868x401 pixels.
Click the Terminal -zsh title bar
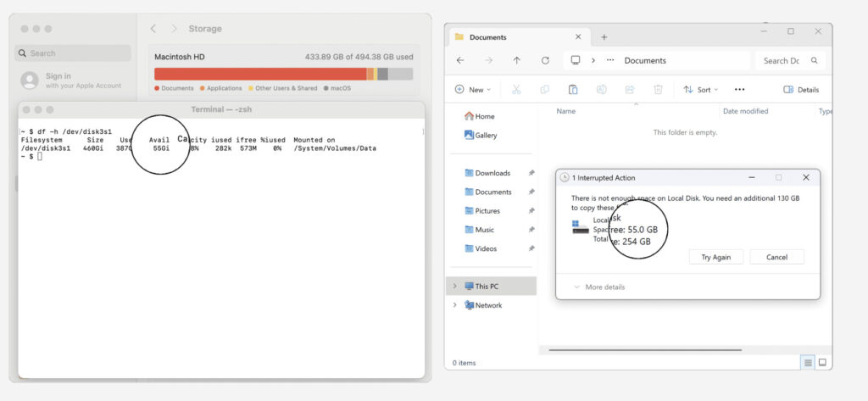pos(221,109)
